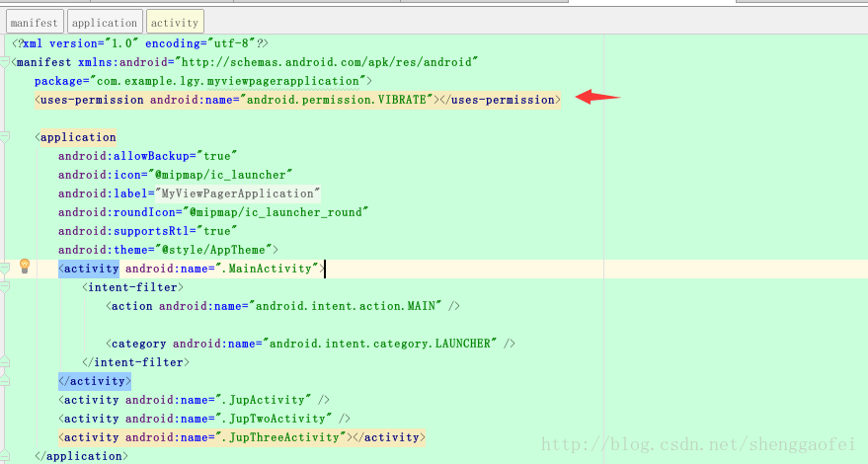Viewport: 868px width, 464px height.
Task: Click the category android.intent.category.LAUNCHER line
Action: pos(310,344)
